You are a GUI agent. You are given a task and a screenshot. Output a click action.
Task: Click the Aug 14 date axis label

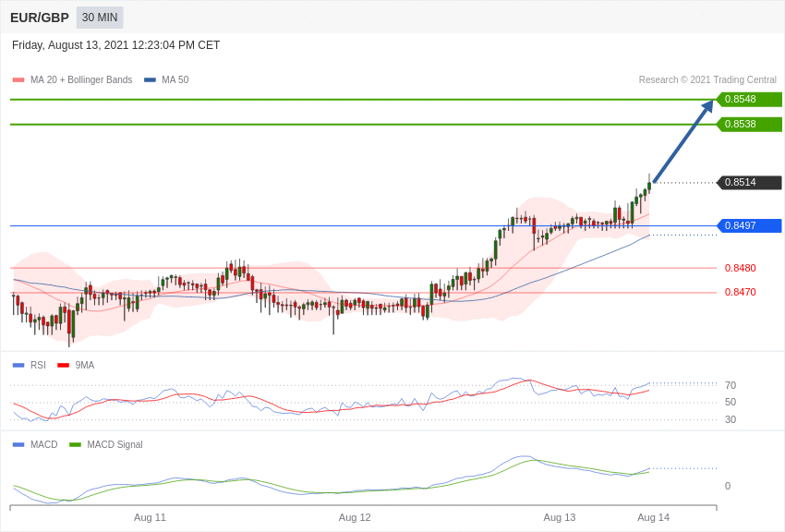[x=653, y=517]
